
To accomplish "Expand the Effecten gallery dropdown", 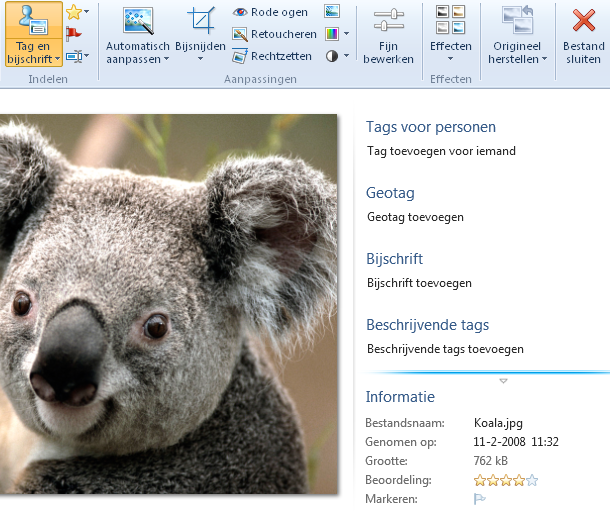I will [x=450, y=59].
